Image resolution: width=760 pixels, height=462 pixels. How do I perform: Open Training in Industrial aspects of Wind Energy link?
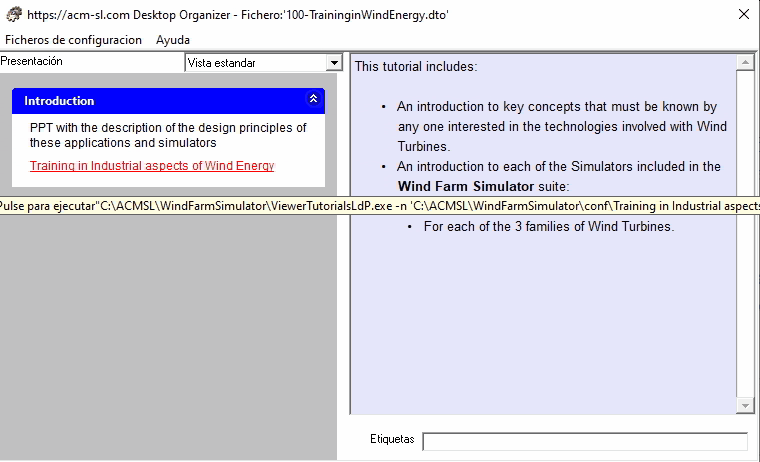pyautogui.click(x=152, y=166)
